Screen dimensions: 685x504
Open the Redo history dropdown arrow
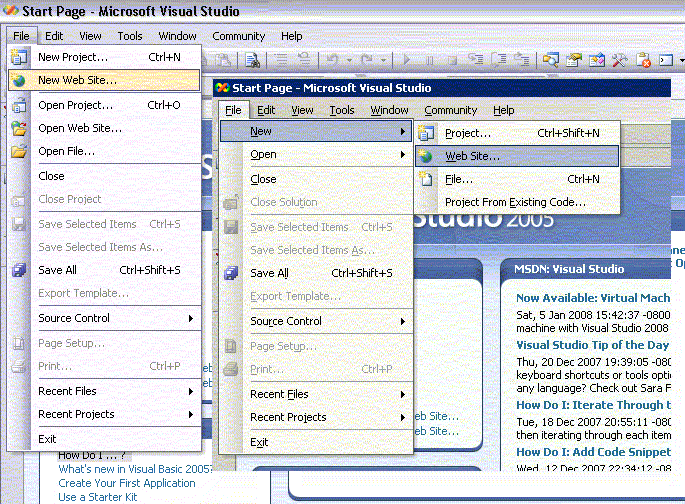pyautogui.click(x=383, y=60)
